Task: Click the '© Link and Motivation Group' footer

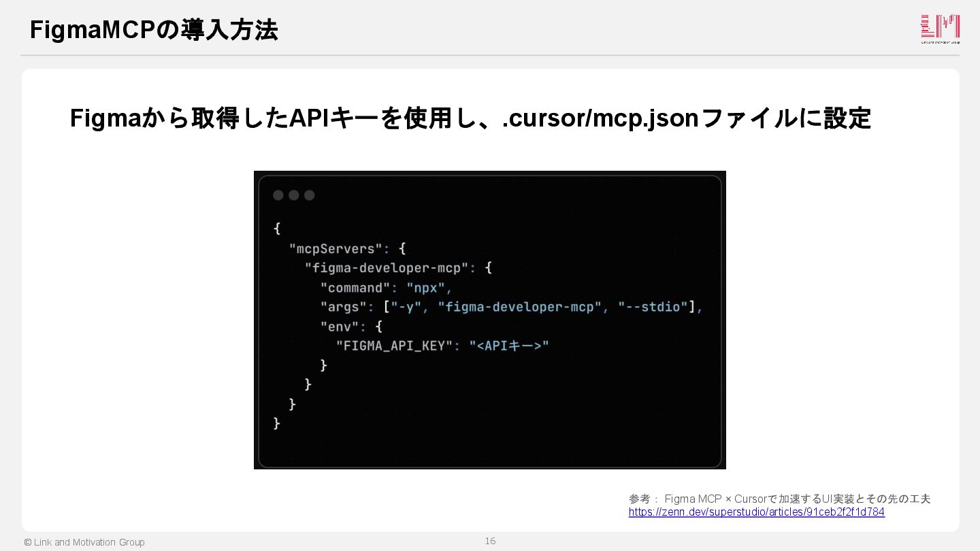Action: coord(84,542)
